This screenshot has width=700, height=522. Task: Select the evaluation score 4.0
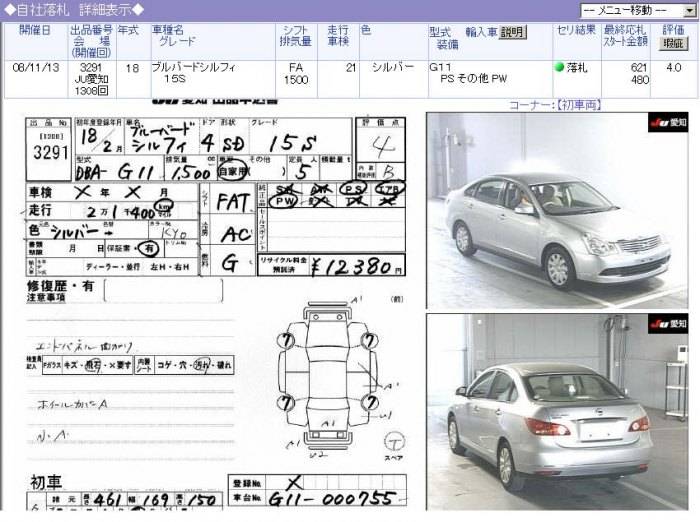click(673, 67)
